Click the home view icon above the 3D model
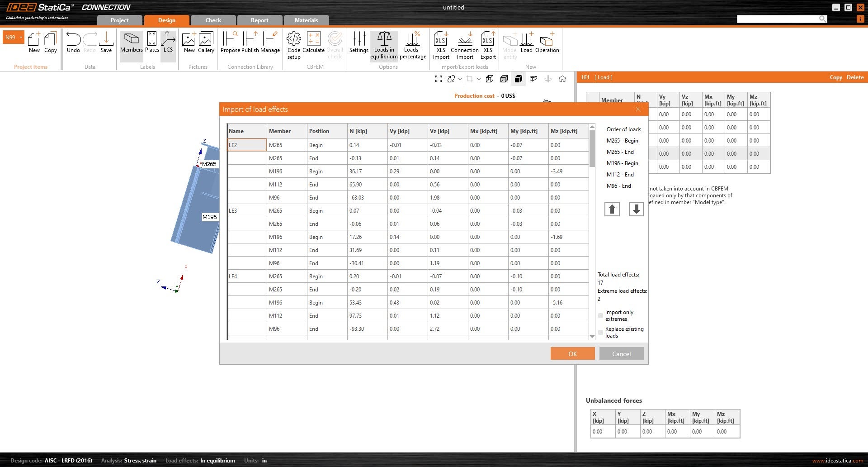Screen dimensions: 868x467 coord(562,79)
